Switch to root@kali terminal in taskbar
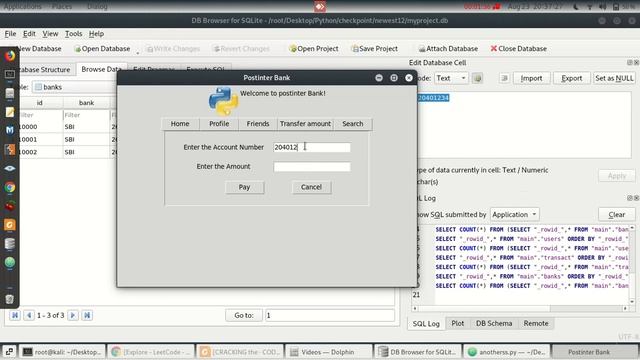This screenshot has width=640, height=360. 62,352
